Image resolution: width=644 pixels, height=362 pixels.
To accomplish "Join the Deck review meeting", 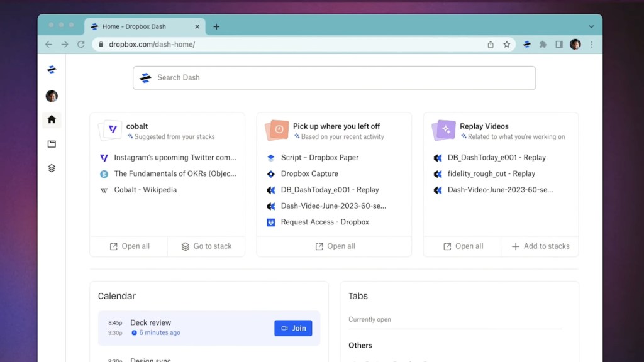I will point(293,328).
